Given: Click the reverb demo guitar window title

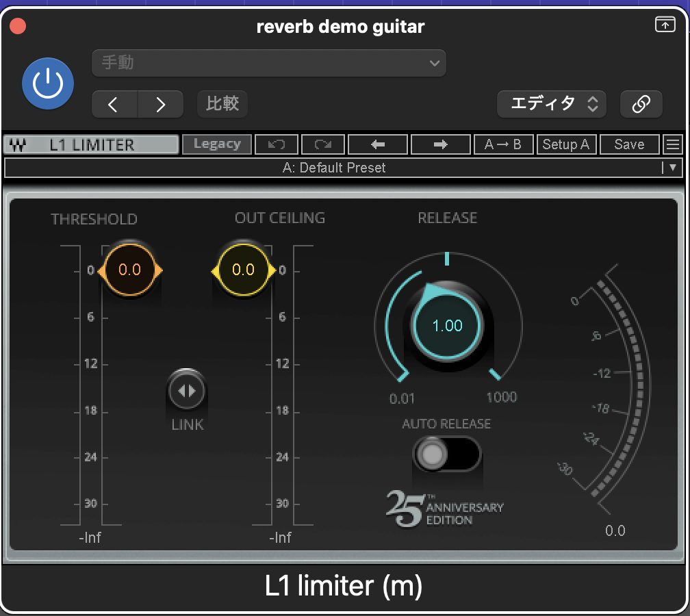Looking at the screenshot, I should [340, 27].
